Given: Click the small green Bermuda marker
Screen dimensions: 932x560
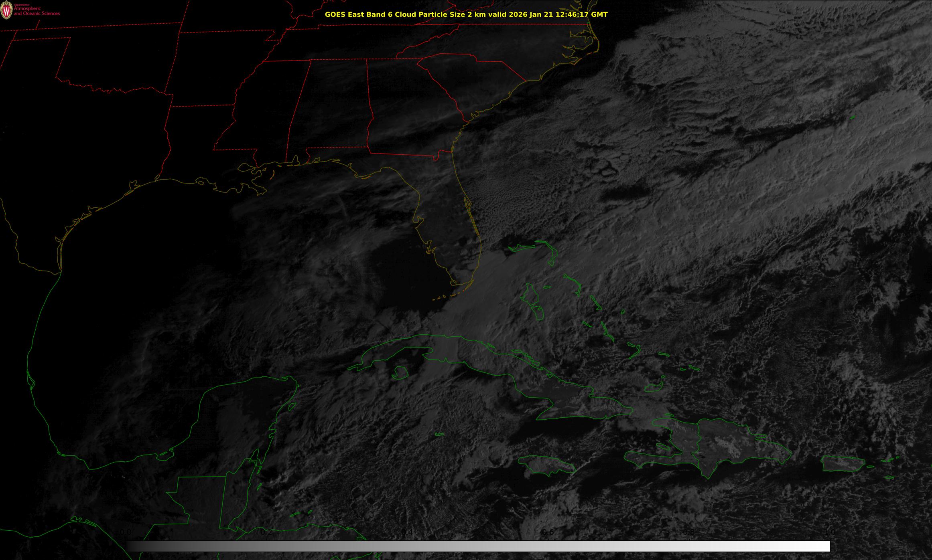Looking at the screenshot, I should pyautogui.click(x=852, y=117).
